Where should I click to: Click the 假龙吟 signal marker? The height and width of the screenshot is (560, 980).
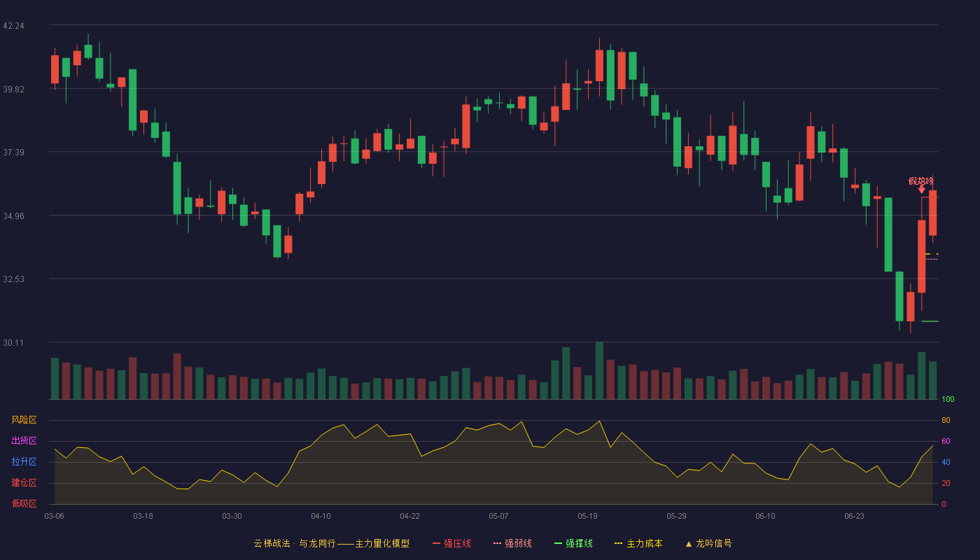click(x=921, y=184)
